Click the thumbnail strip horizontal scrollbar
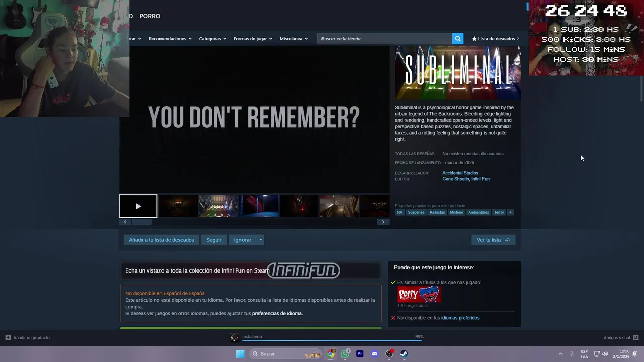This screenshot has width=644, height=362. click(x=141, y=222)
